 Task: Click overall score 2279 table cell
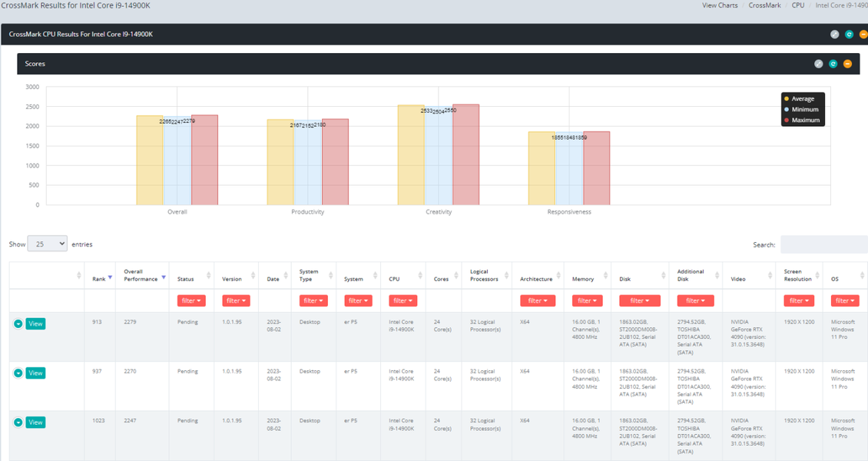tap(141, 337)
